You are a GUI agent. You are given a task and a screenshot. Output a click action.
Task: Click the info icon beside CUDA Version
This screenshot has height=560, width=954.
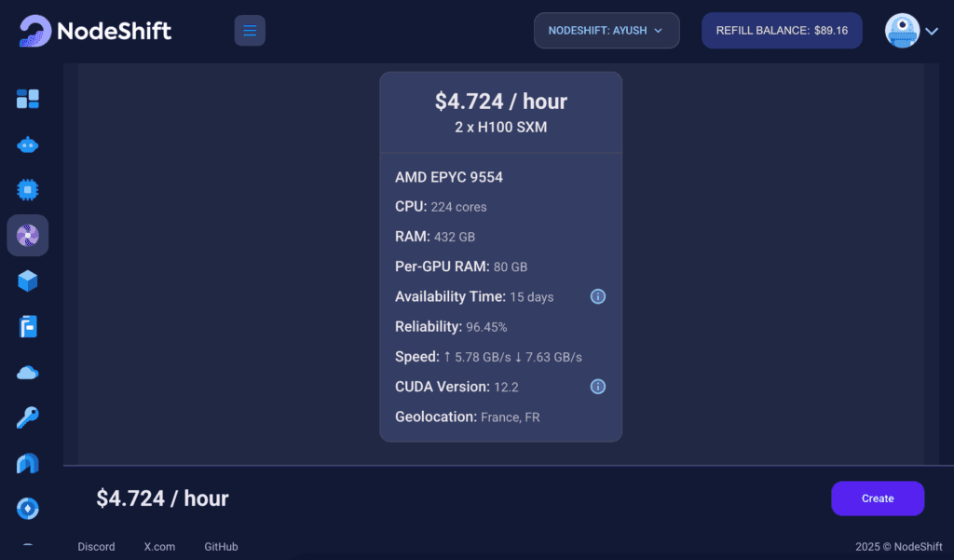pyautogui.click(x=598, y=387)
